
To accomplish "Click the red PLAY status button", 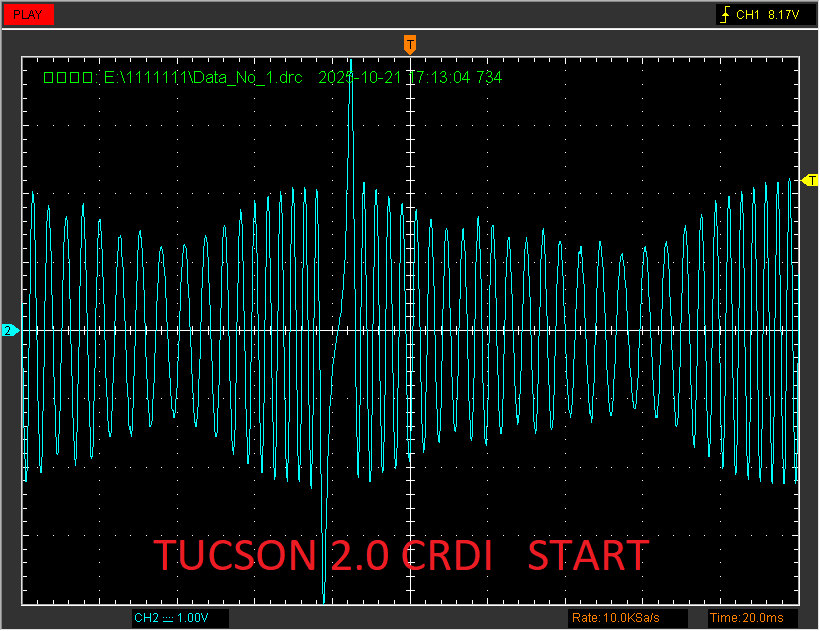I will (28, 15).
